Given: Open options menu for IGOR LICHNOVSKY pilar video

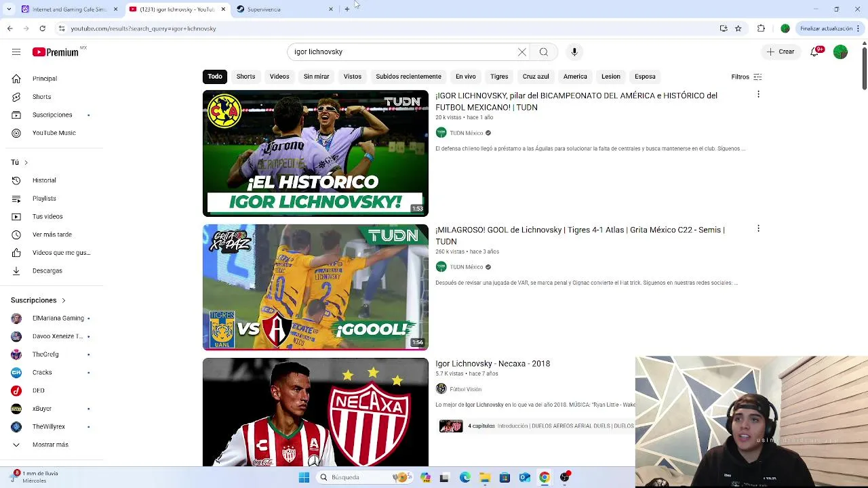Looking at the screenshot, I should [758, 94].
